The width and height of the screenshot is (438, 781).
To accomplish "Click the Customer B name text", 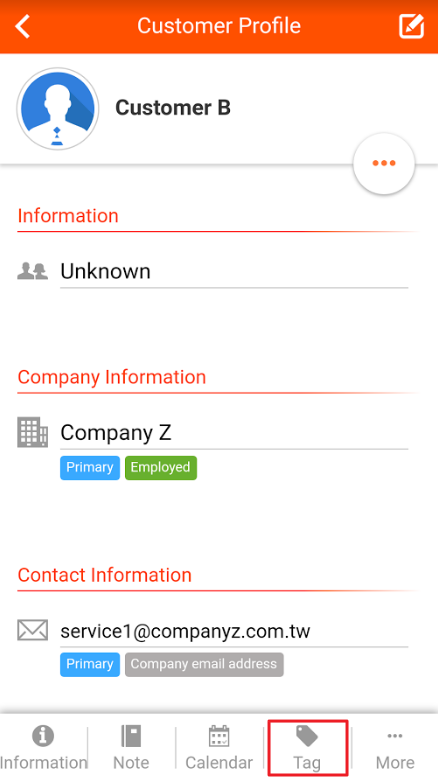I will (173, 108).
